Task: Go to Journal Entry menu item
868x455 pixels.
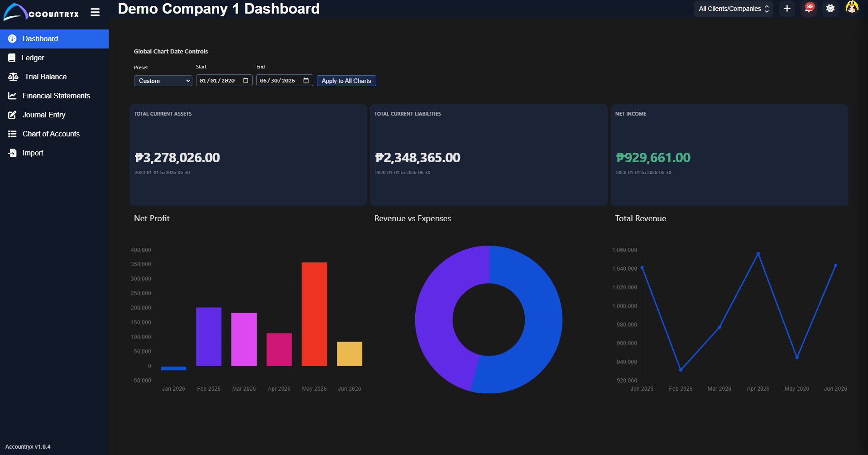Action: (x=54, y=115)
